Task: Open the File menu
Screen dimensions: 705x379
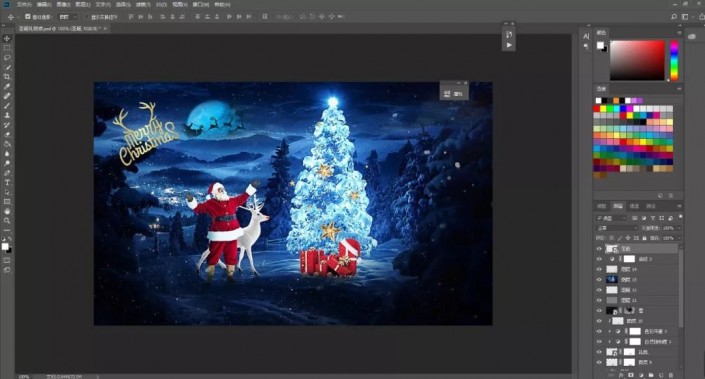Action: click(x=23, y=4)
